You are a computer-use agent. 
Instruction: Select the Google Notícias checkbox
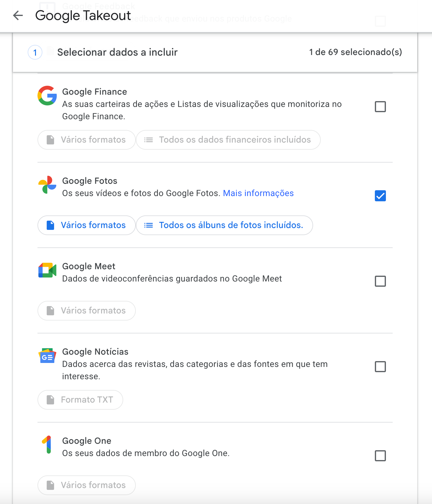[380, 367]
